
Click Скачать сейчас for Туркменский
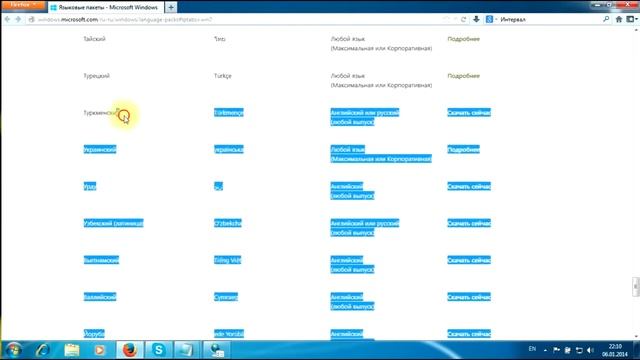pyautogui.click(x=469, y=113)
